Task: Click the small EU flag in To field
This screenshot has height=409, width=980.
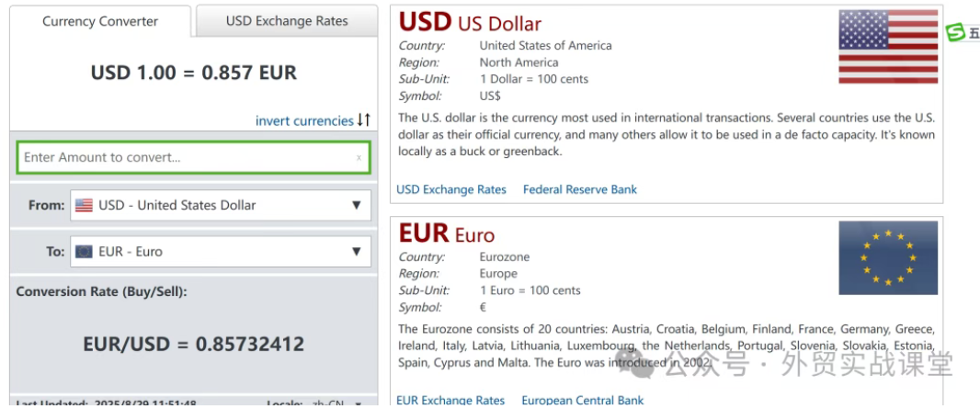Action: tap(84, 251)
